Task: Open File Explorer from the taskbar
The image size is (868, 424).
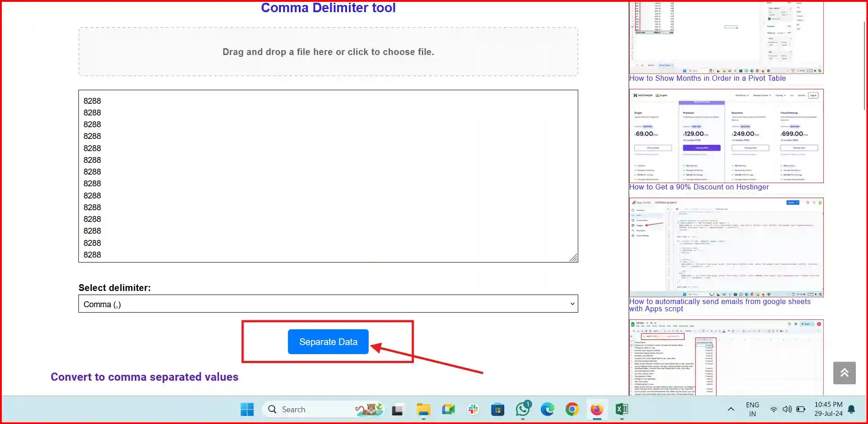Action: [x=423, y=410]
